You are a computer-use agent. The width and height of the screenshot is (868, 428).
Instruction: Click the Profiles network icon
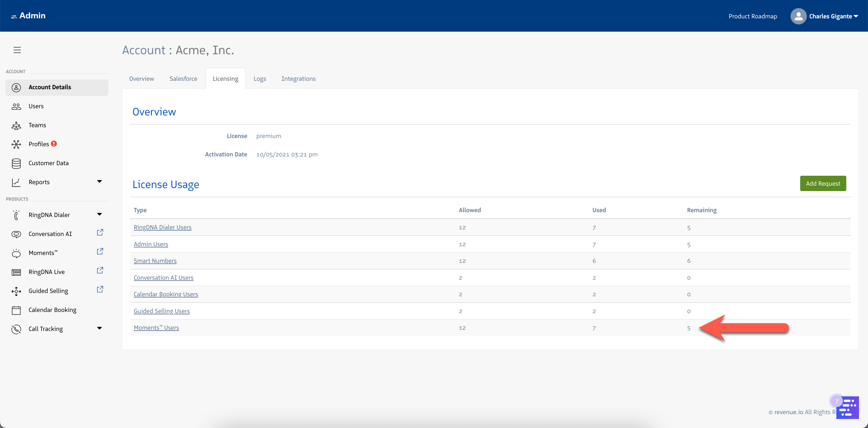tap(16, 144)
